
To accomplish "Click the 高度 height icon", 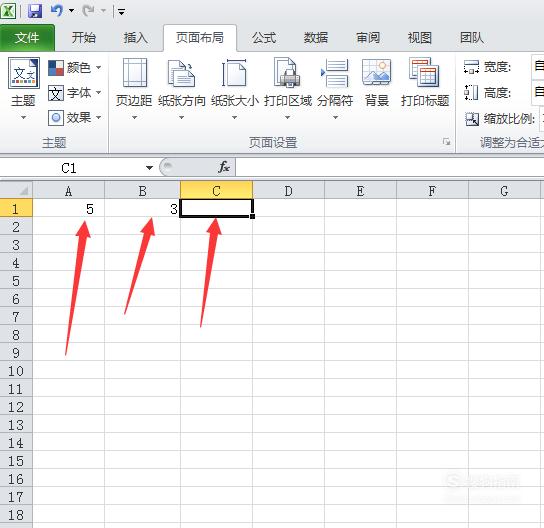I will click(x=471, y=93).
